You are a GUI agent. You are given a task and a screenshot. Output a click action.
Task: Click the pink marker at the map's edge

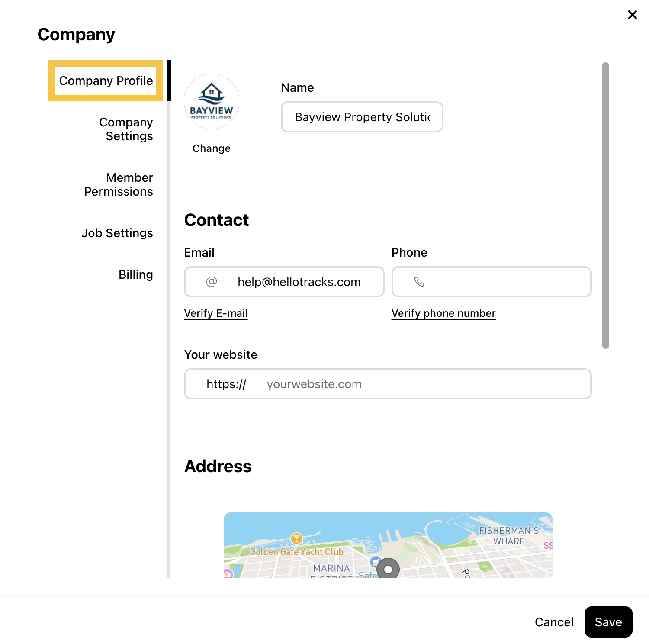228,573
